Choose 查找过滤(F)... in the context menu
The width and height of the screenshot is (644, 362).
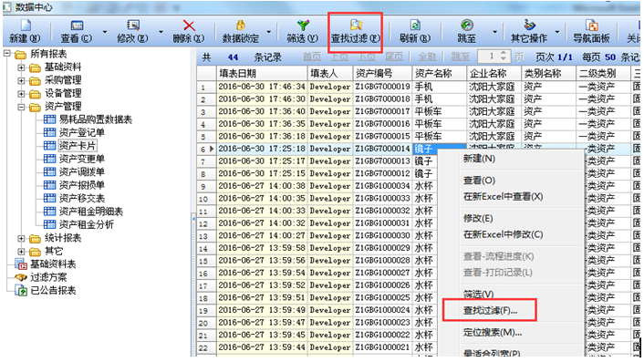pos(491,311)
